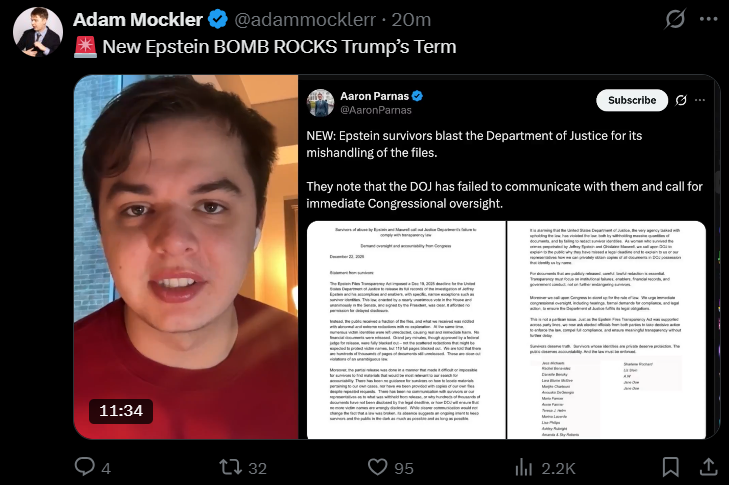Play the video showing the 11:34 duration
729x485 pixels.
coord(186,257)
